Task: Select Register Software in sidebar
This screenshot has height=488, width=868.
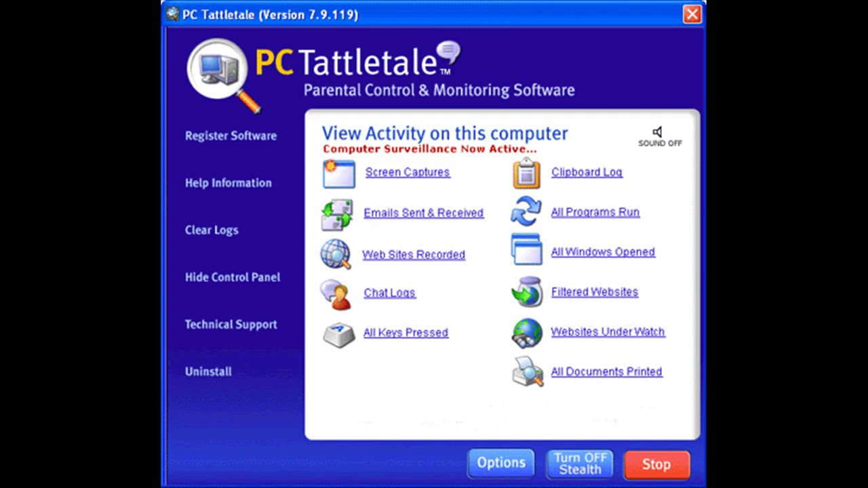Action: [x=231, y=136]
